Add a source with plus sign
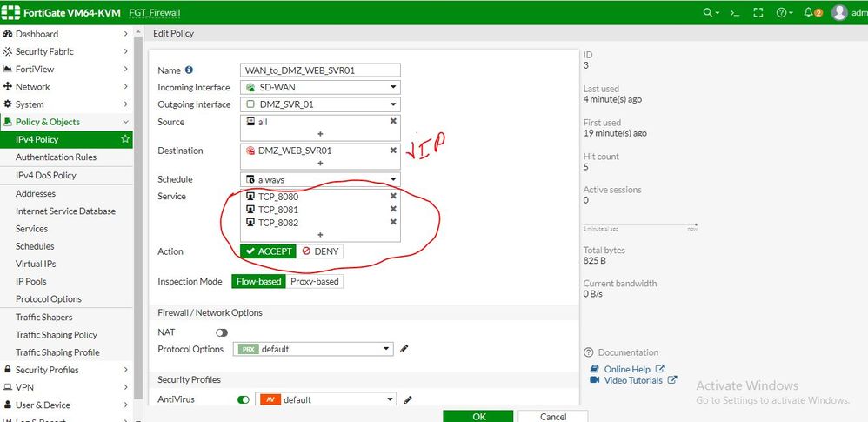868x422 pixels. coord(320,133)
